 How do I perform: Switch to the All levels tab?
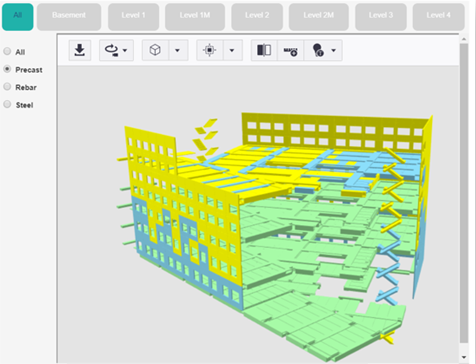pos(18,17)
